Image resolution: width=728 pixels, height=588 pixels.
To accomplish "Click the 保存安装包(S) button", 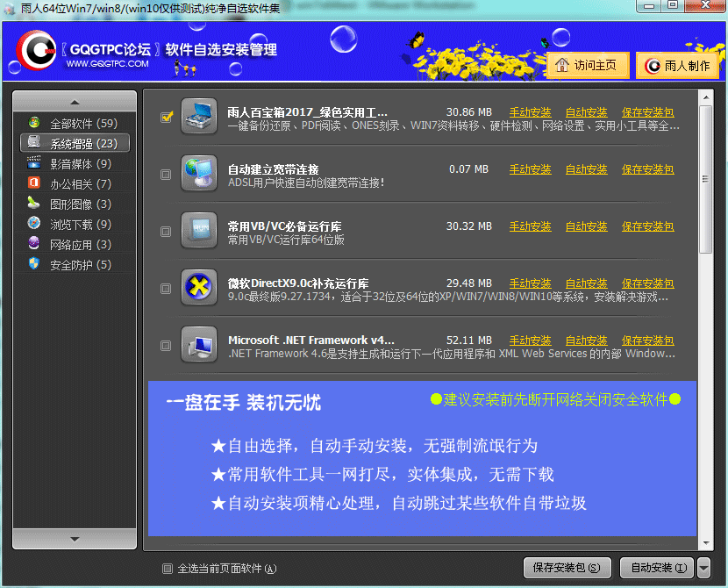I will point(567,568).
